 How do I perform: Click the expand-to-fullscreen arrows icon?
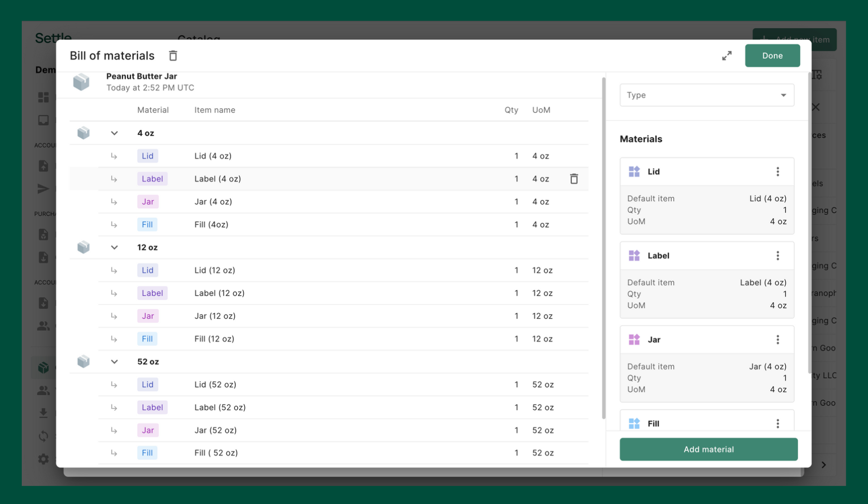pyautogui.click(x=727, y=55)
